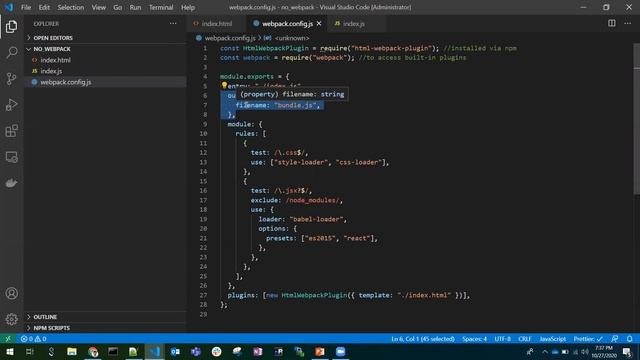The width and height of the screenshot is (640, 360).
Task: Click the split editor right icon
Action: tap(611, 23)
